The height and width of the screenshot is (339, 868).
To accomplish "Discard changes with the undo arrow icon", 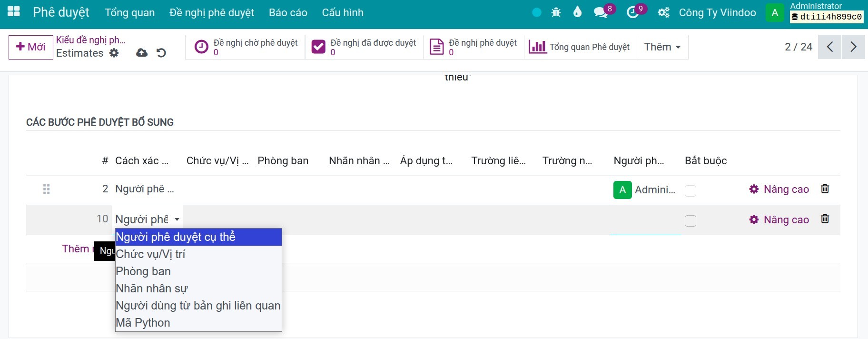I will click(161, 53).
